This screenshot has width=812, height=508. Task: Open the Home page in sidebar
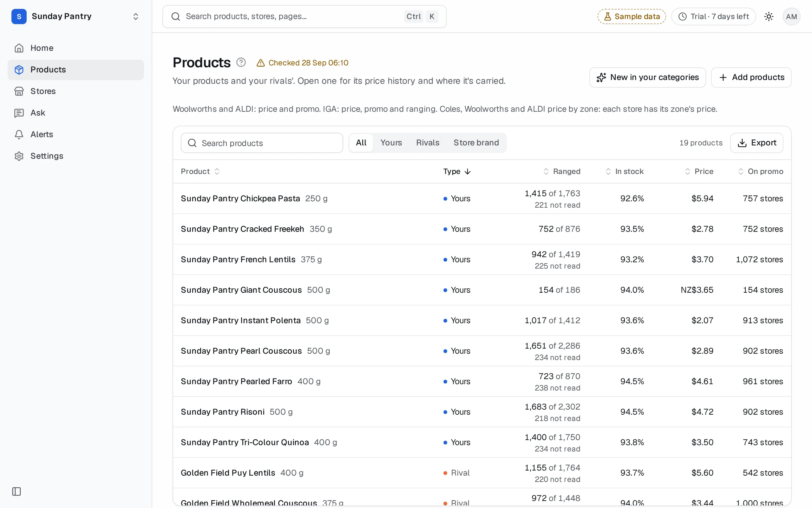[x=75, y=48]
